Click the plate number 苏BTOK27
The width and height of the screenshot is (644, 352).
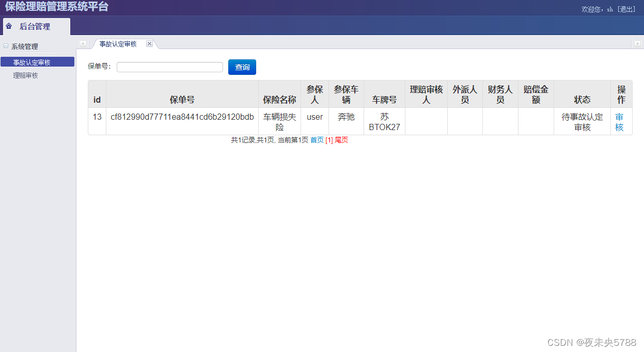coord(384,122)
